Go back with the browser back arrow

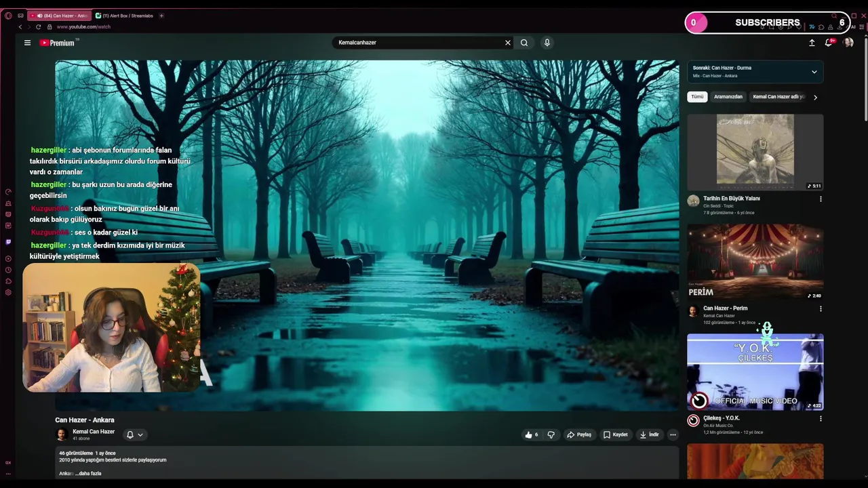20,26
